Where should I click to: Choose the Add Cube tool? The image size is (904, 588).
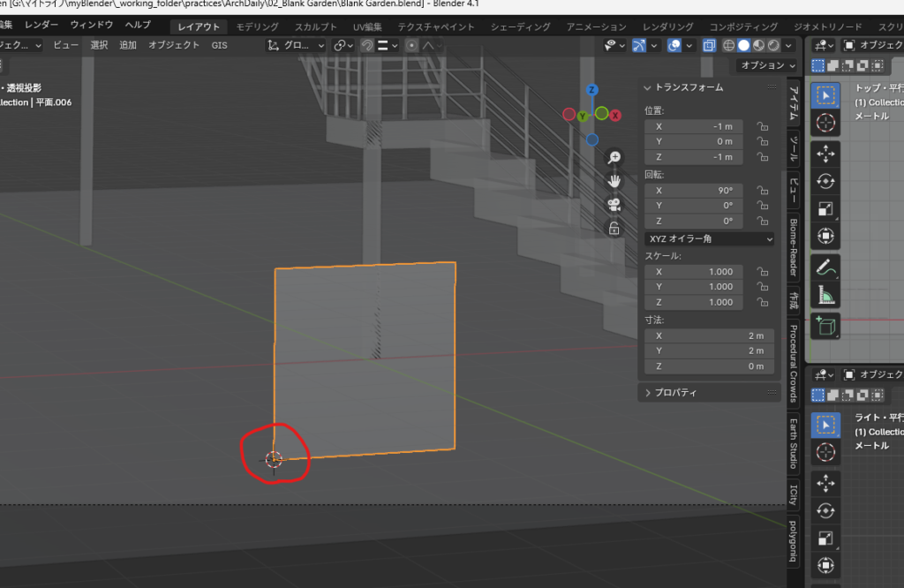click(x=825, y=326)
